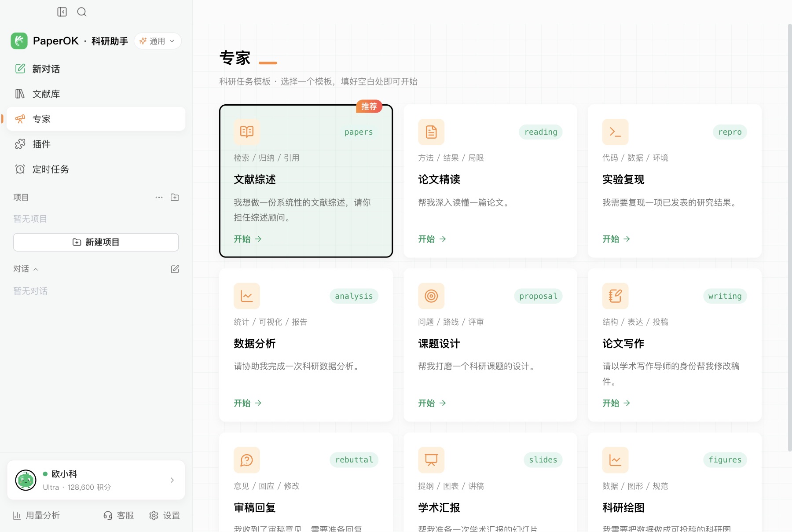The height and width of the screenshot is (532, 792).
Task: Click the 推荐 badge on 文献综述 card
Action: pyautogui.click(x=369, y=106)
